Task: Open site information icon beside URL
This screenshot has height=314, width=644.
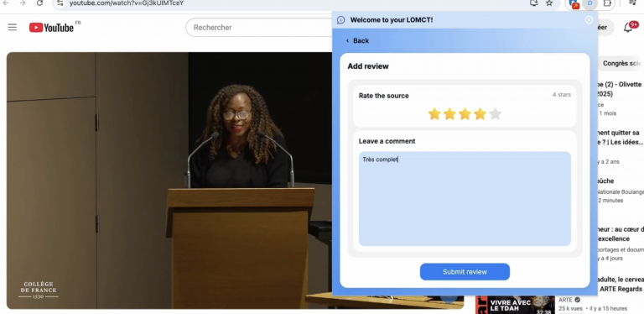Action: pyautogui.click(x=60, y=3)
